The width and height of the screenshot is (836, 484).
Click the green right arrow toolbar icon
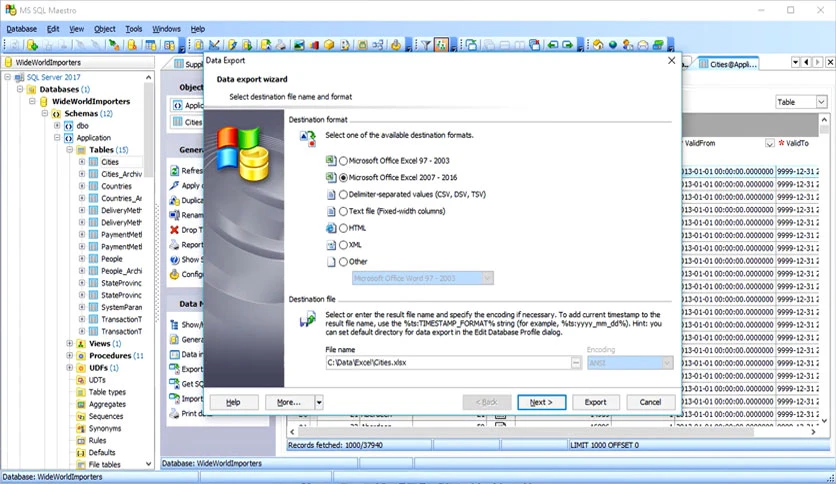[x=567, y=45]
